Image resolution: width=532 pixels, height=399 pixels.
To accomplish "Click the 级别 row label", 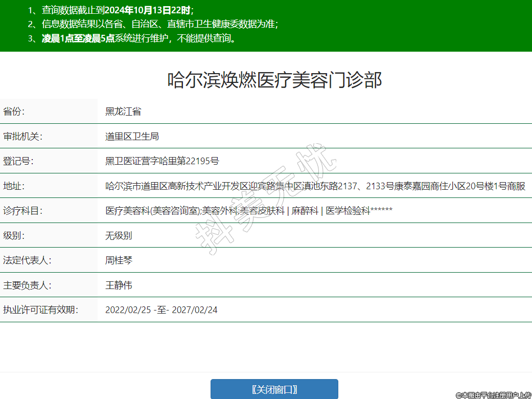I will coord(14,236).
